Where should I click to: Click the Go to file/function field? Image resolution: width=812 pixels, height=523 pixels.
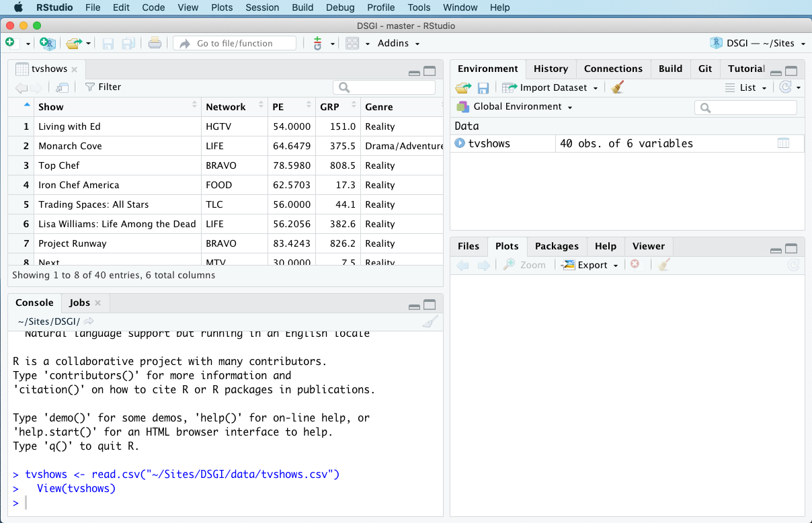[x=235, y=43]
